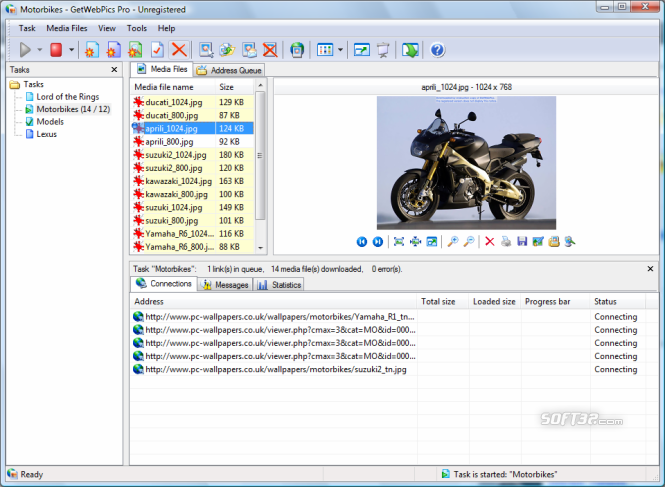Image resolution: width=665 pixels, height=487 pixels.
Task: Sort by Size column header
Action: pyautogui.click(x=235, y=87)
